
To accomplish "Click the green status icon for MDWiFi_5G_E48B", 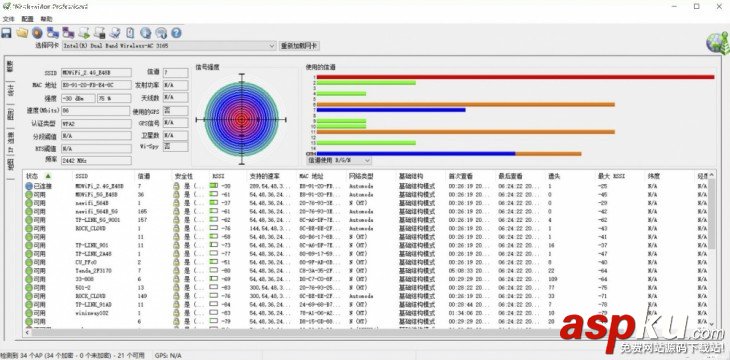I will [29, 194].
